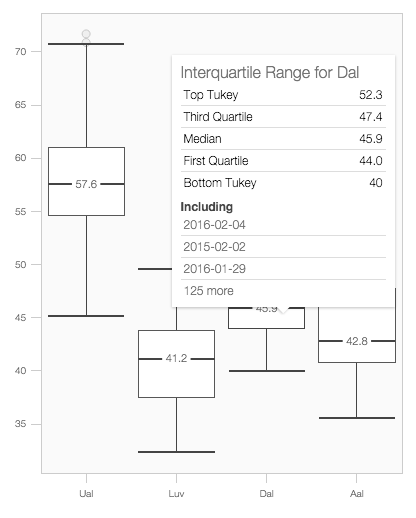Select the Bottom Tukey row
This screenshot has width=416, height=518.
[x=283, y=183]
